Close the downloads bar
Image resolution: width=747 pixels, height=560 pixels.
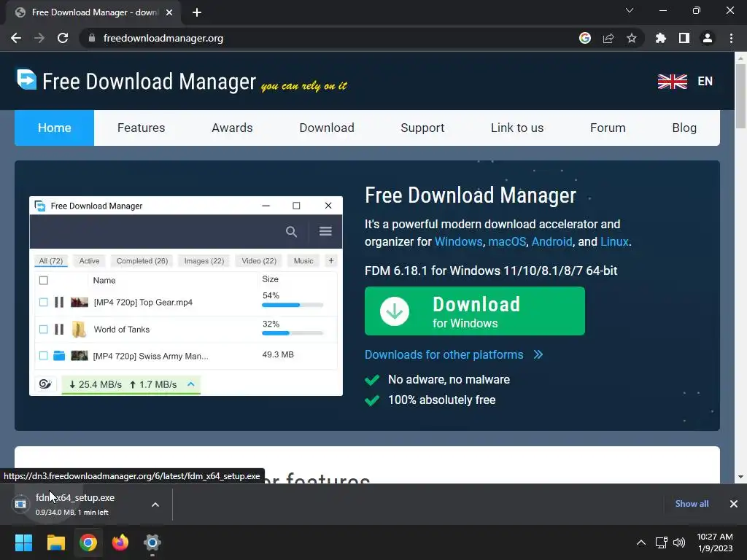click(734, 504)
